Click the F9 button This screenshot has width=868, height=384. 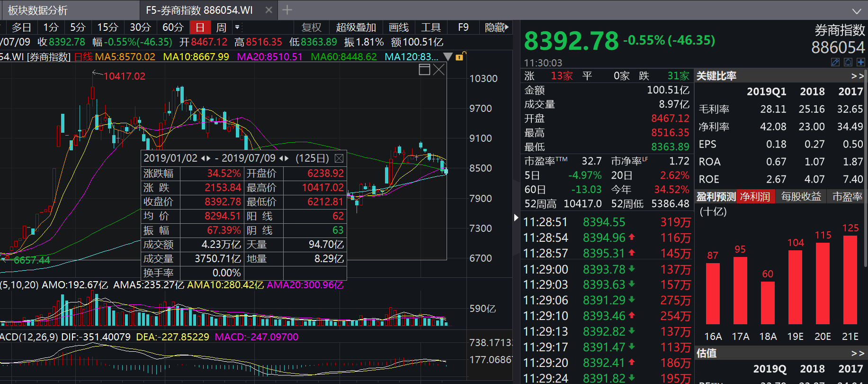(463, 27)
